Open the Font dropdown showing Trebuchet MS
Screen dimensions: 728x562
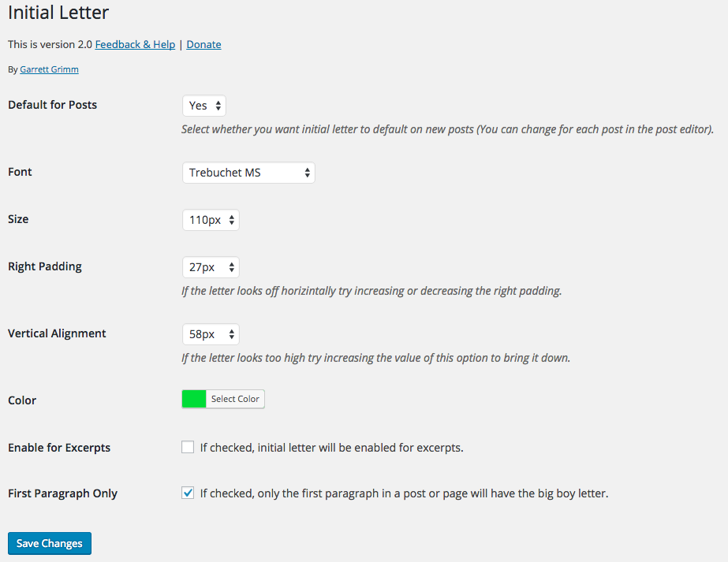pos(249,173)
